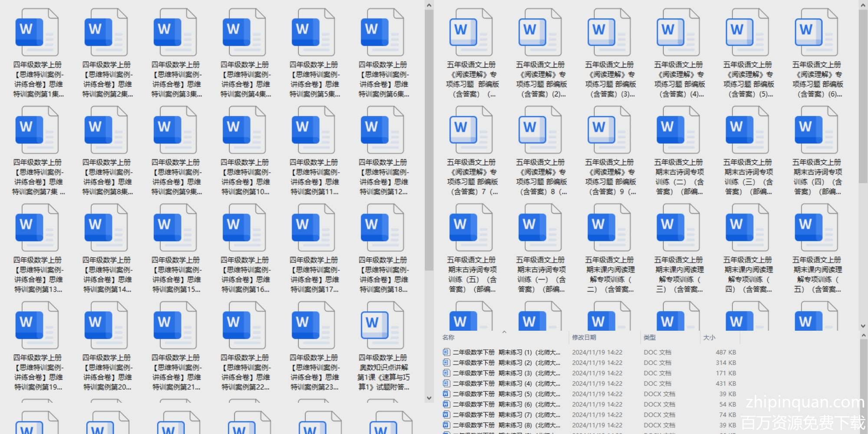Select the row 二年级数学下册 期末练习 (7)

(589, 414)
